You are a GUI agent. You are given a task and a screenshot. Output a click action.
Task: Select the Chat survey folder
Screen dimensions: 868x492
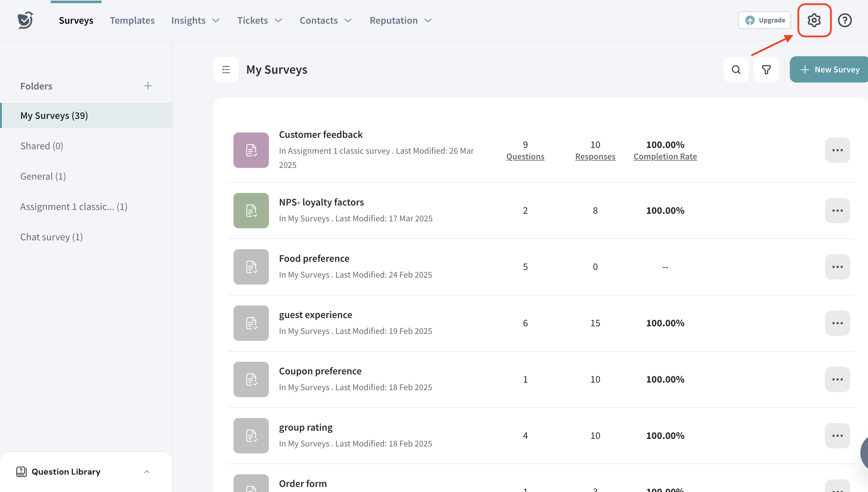coord(51,237)
